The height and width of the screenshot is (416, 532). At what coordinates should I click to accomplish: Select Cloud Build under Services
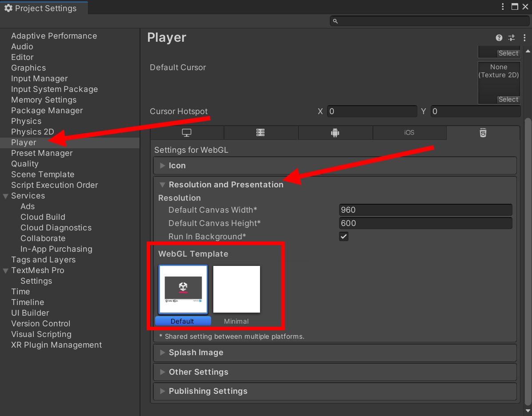[43, 217]
